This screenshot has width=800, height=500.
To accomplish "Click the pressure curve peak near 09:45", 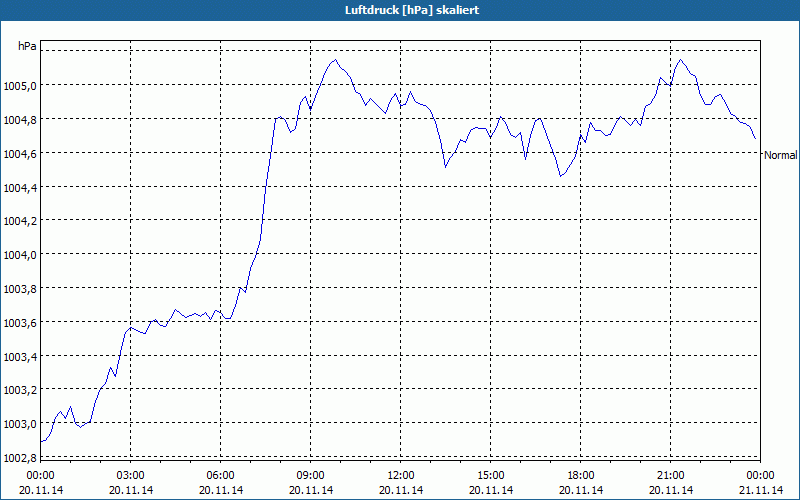I will (335, 60).
